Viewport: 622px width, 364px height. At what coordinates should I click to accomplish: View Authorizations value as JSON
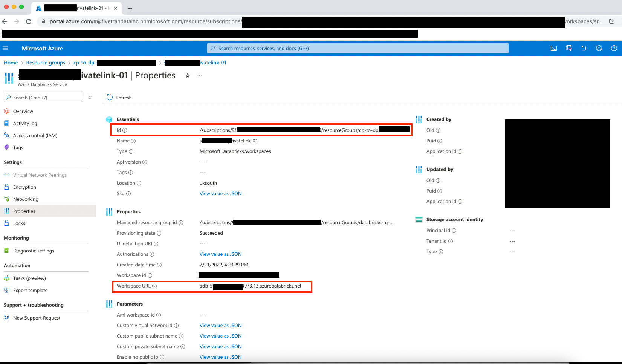(220, 254)
